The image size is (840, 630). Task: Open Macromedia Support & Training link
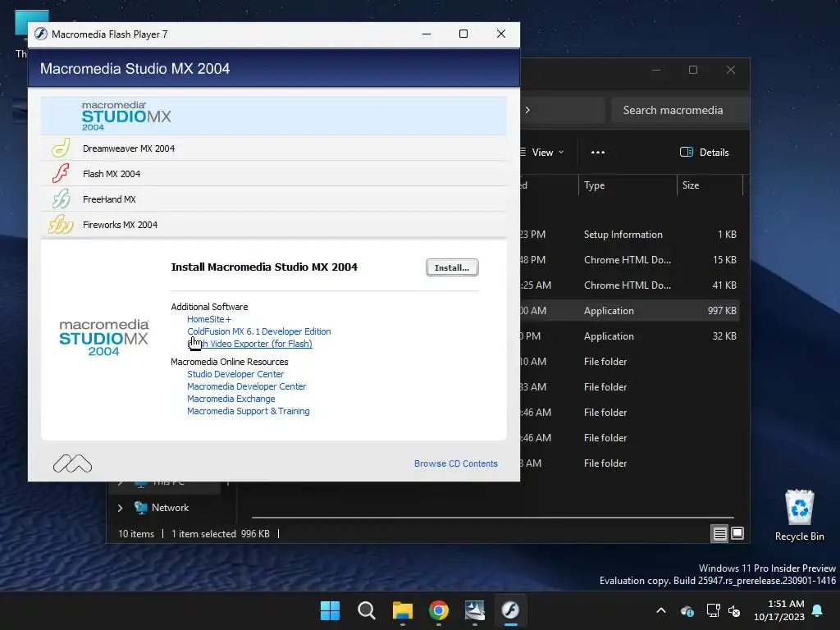248,411
